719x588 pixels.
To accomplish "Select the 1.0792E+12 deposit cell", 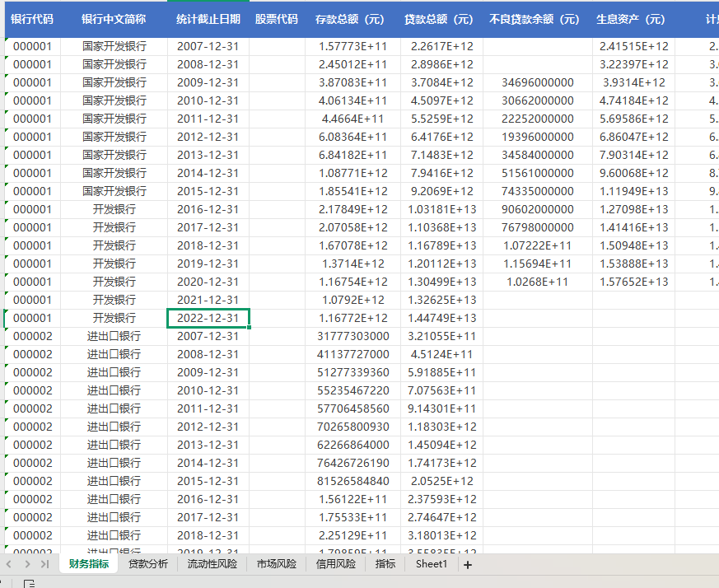I will point(352,300).
